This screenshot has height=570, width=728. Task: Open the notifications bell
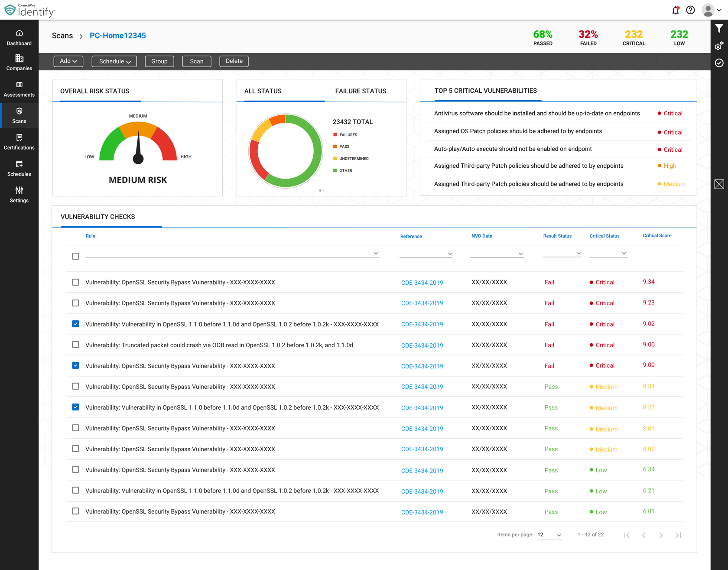(676, 10)
